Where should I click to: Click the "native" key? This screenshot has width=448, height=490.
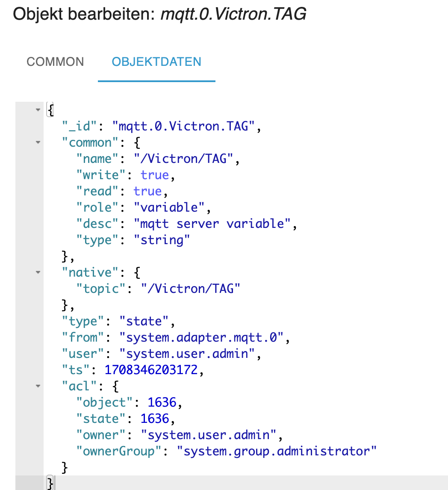(x=90, y=272)
